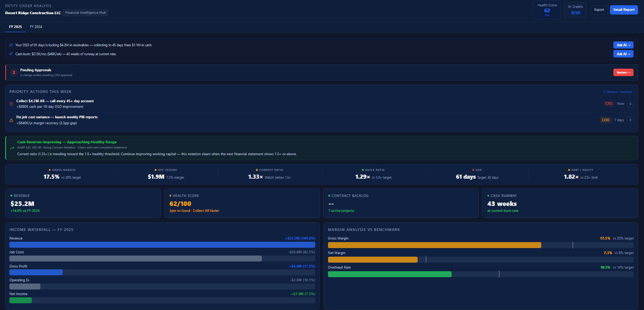Image resolution: width=644 pixels, height=310 pixels.
Task: Open the Health Score 62/100 card
Action: [242, 203]
